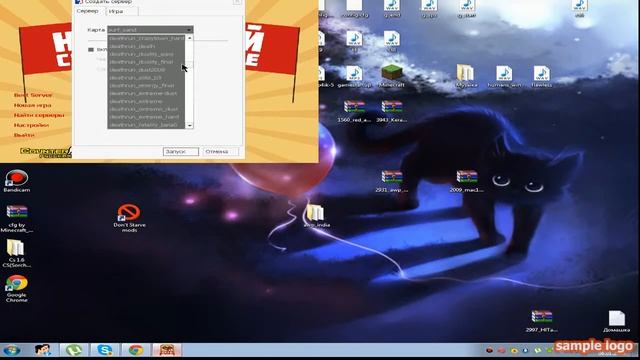Open the 1560_red archive icon

click(x=354, y=111)
